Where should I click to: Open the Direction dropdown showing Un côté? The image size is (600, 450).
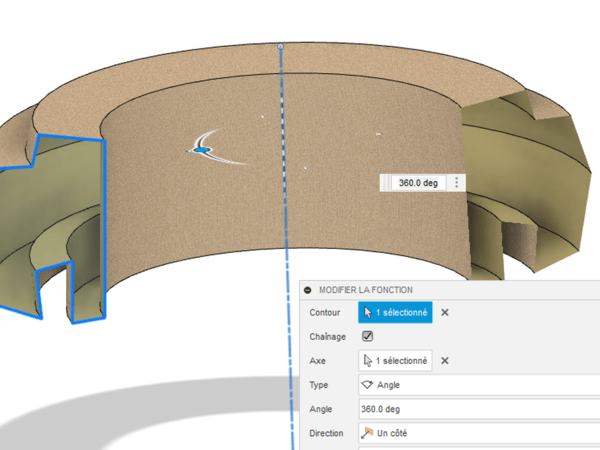(x=480, y=433)
